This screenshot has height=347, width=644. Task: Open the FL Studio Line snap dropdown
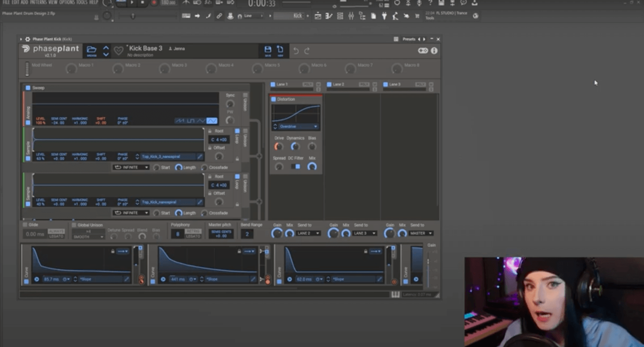pos(254,16)
